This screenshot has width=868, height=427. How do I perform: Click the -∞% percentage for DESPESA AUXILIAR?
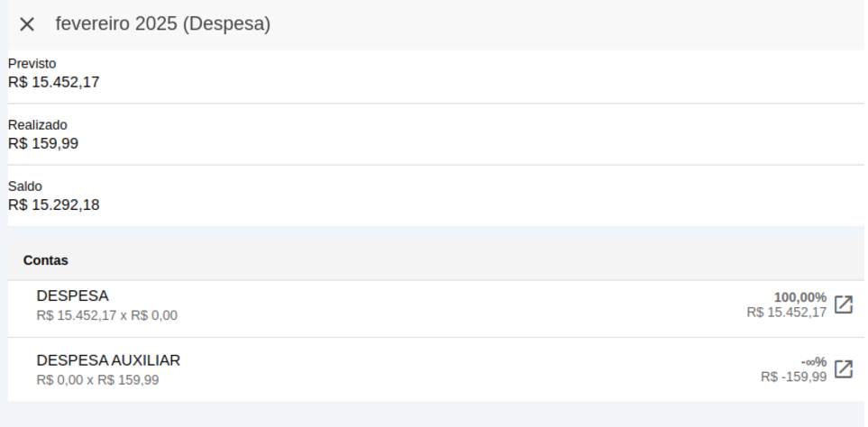tap(814, 362)
